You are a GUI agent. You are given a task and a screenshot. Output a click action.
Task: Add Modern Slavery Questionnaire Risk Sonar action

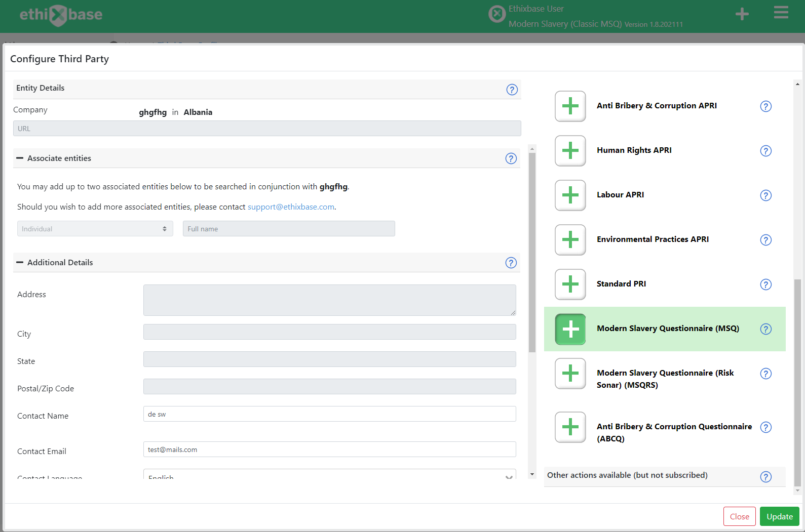click(570, 374)
